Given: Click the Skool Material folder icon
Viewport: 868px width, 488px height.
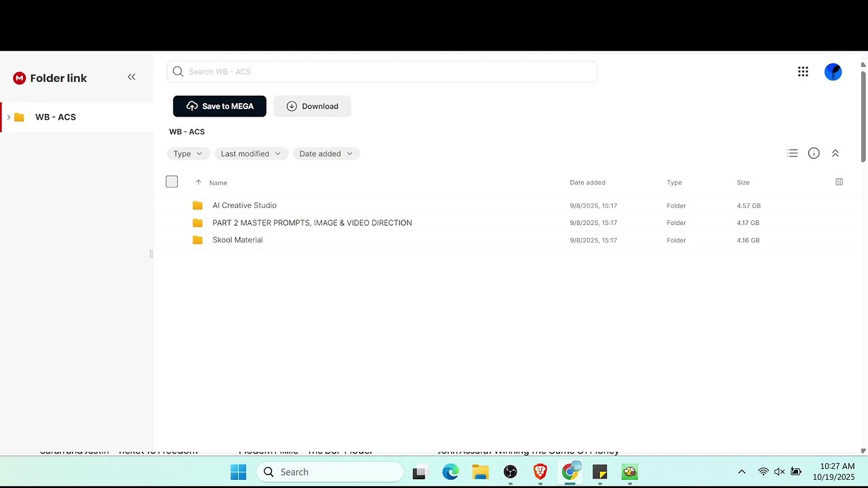Looking at the screenshot, I should pyautogui.click(x=197, y=240).
